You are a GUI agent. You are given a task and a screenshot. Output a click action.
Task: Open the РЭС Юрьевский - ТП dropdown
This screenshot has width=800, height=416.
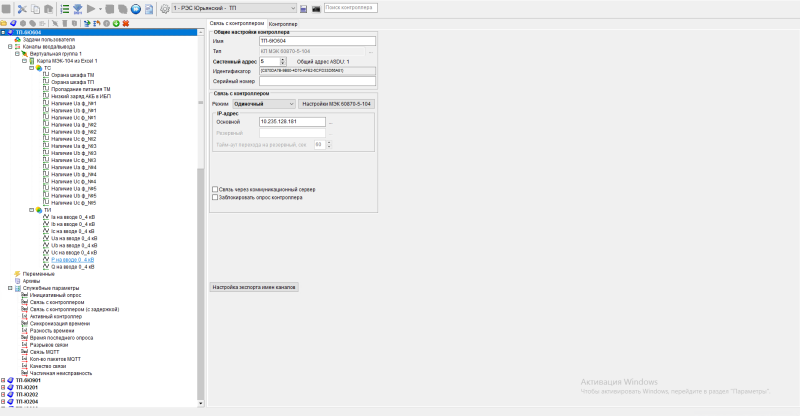(234, 8)
